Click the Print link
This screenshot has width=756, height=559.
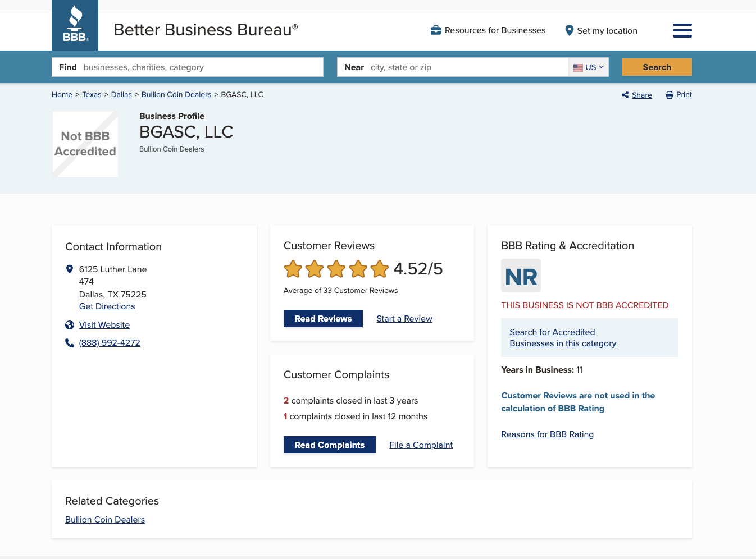click(x=684, y=95)
